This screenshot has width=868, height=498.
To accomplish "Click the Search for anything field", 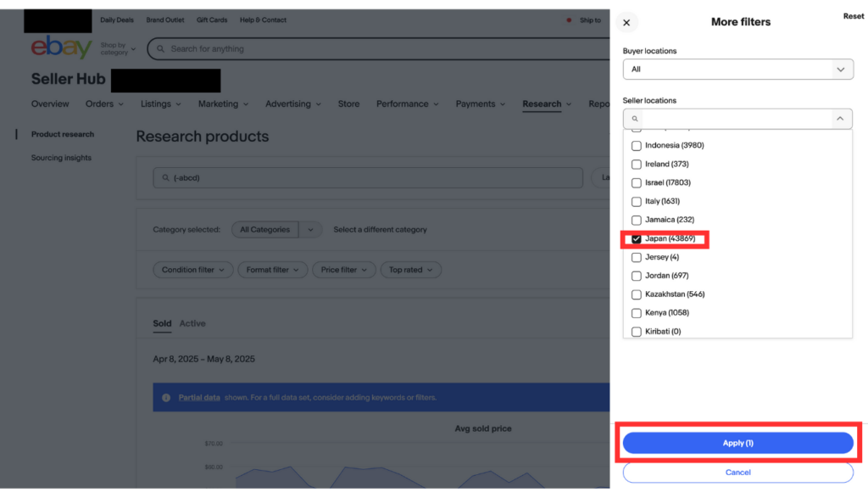I will [x=378, y=48].
